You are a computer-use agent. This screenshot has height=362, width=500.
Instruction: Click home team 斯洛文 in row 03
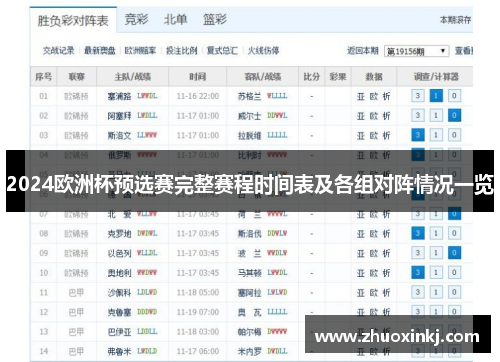(119, 136)
